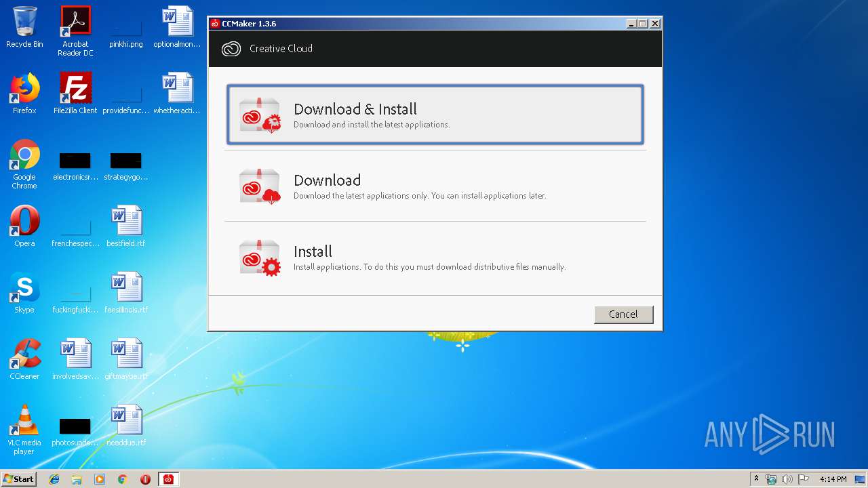Select the feesillinois.rtf document
Viewport: 868px width, 488px height.
point(126,293)
